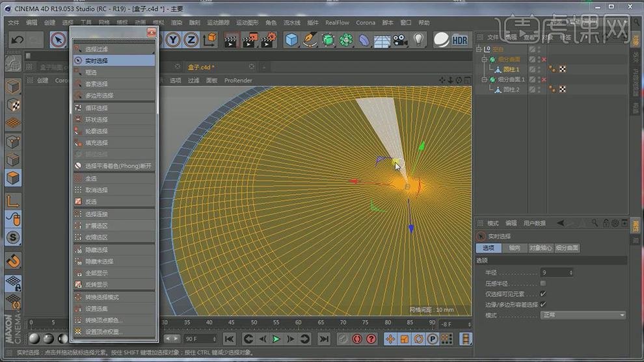Click timeline ruler at frame 50
Screen dimensions: 644x362
click(x=254, y=322)
